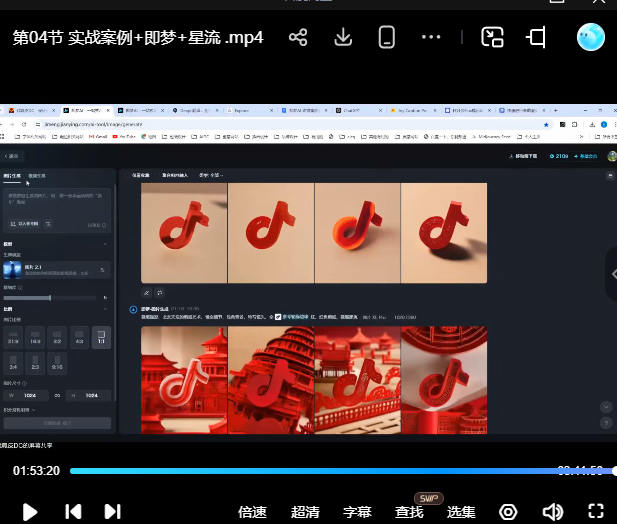Open the 选集 episode list

(x=461, y=511)
